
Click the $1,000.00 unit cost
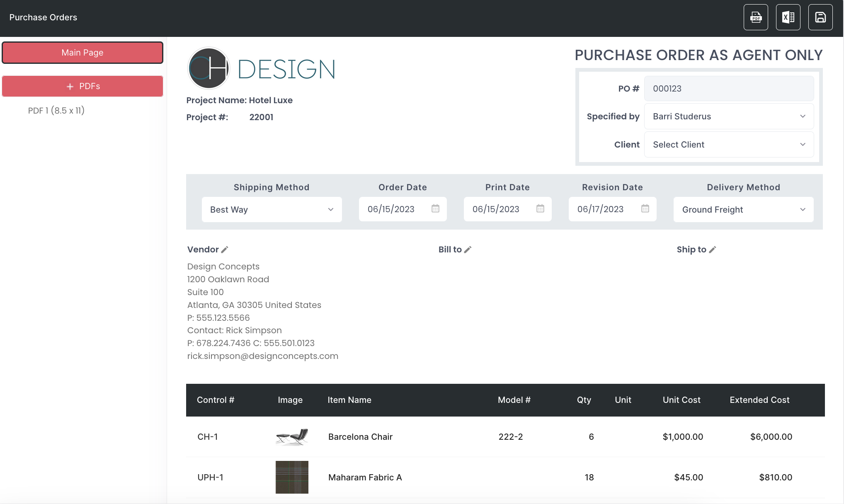[x=683, y=437]
